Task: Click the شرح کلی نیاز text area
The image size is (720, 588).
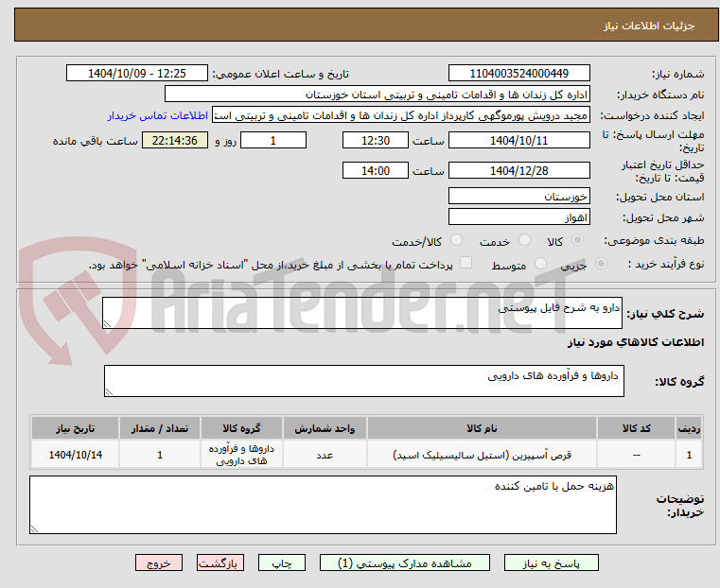Action: pyautogui.click(x=361, y=313)
